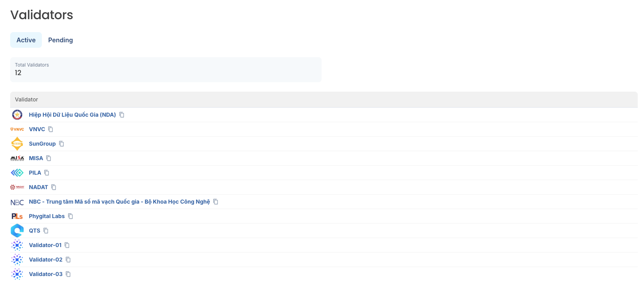644x287 pixels.
Task: Click the QTS logo image
Action: point(17,231)
